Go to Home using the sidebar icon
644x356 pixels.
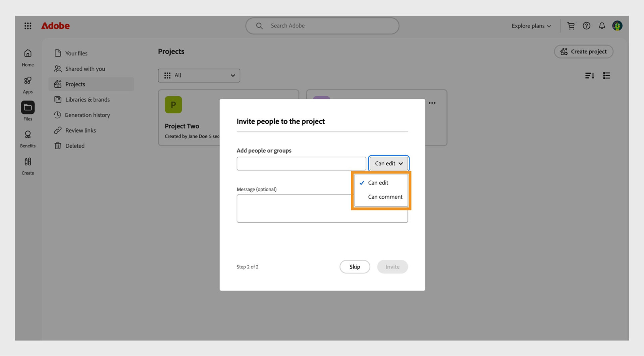pos(28,57)
